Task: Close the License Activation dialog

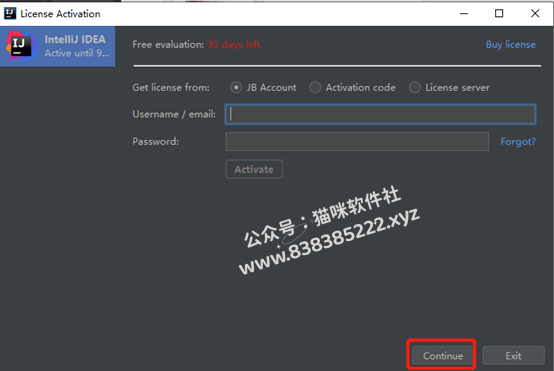Action: pyautogui.click(x=535, y=13)
